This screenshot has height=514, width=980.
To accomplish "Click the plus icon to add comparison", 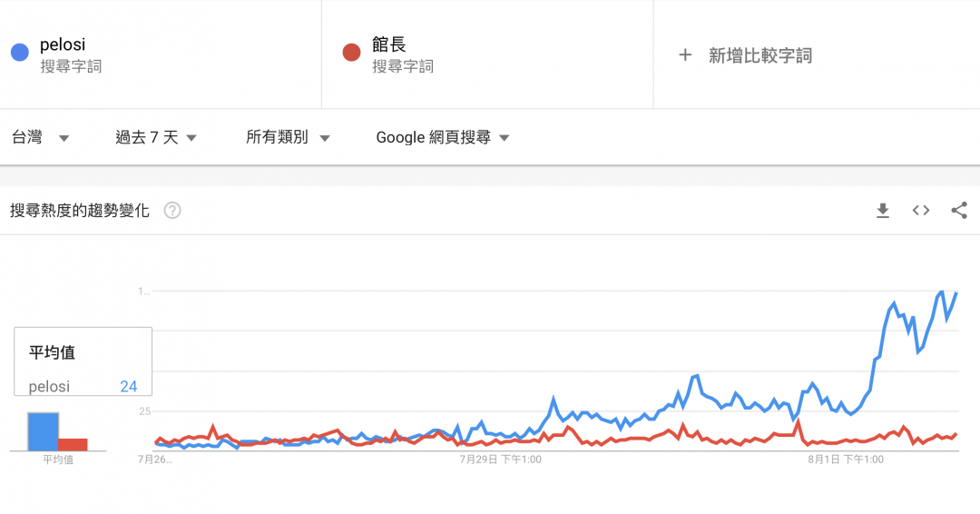I will [685, 55].
